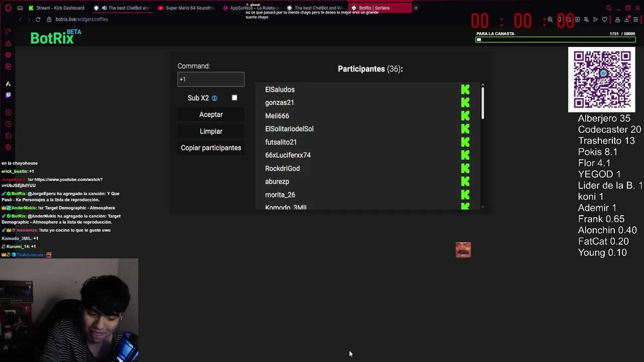Switch to Stream - Kick Dashboard tab

tap(56, 8)
